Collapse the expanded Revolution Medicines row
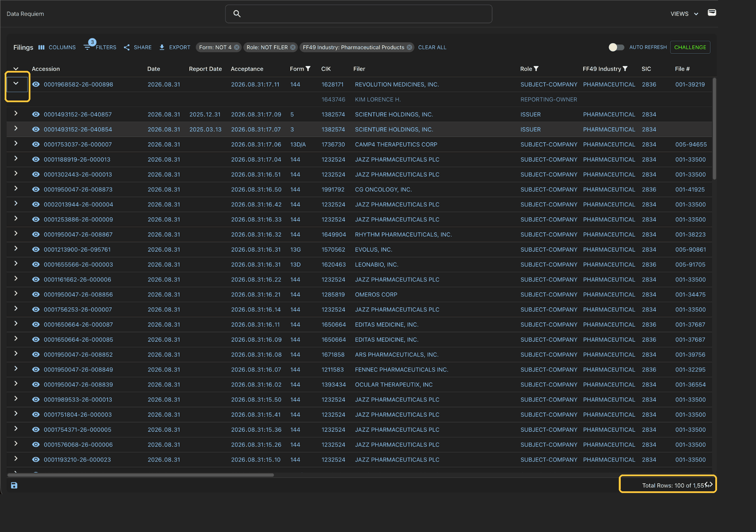 [16, 83]
